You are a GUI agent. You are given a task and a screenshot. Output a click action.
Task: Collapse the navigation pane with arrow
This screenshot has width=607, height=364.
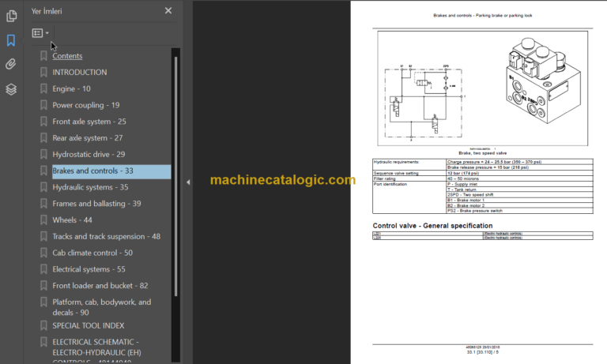[x=188, y=182]
